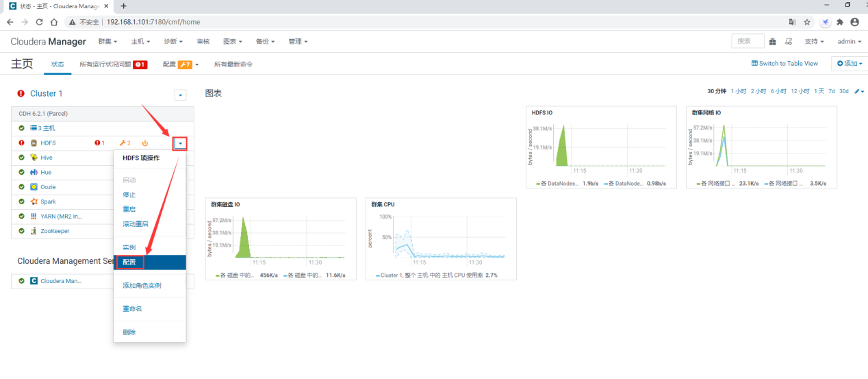Click the Spark service icon
868x379 pixels.
[34, 201]
